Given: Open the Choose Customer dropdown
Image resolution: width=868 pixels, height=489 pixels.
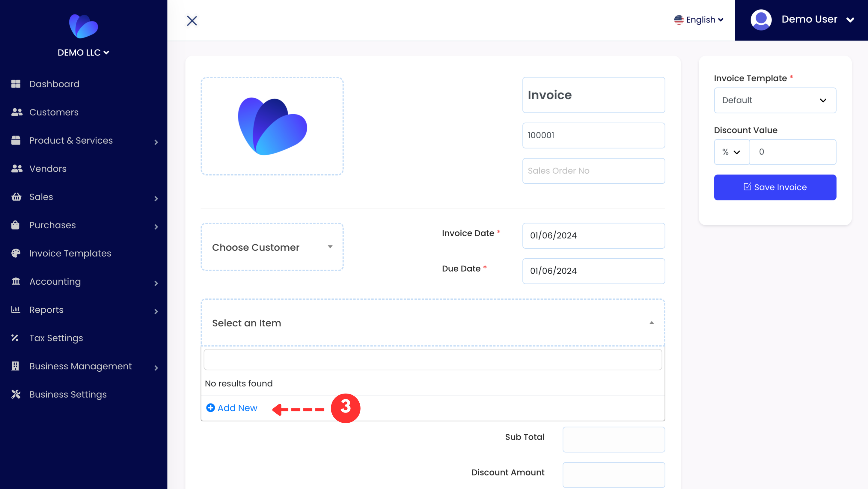Looking at the screenshot, I should click(272, 247).
